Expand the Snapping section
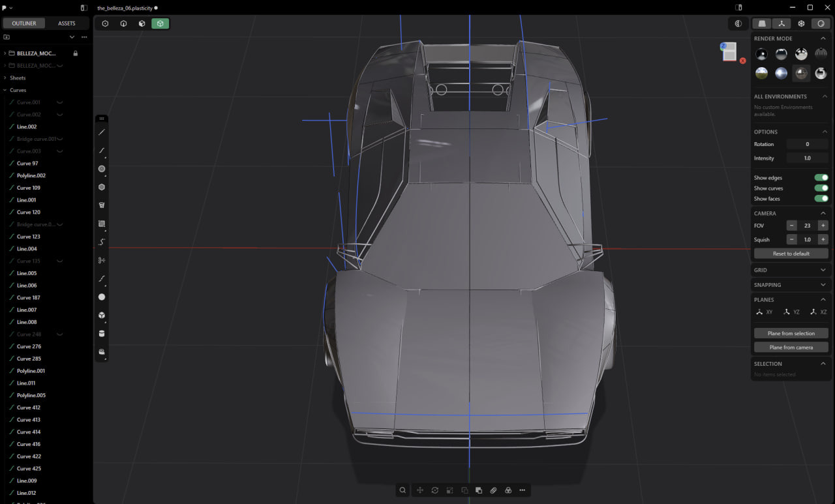Viewport: 835px width, 504px height. pyautogui.click(x=791, y=285)
